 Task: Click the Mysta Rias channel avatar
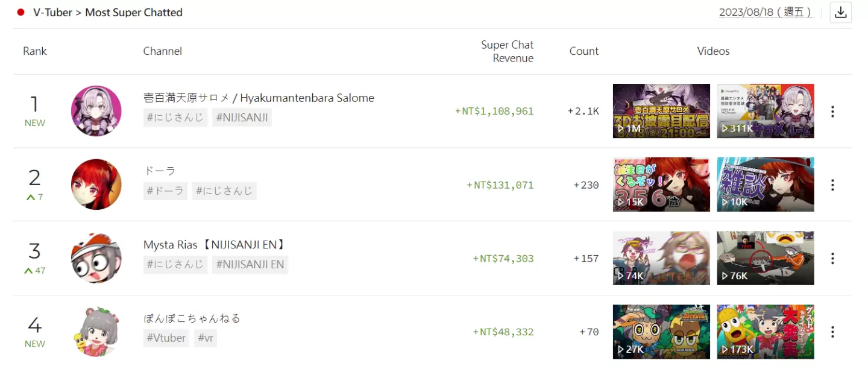pos(96,258)
